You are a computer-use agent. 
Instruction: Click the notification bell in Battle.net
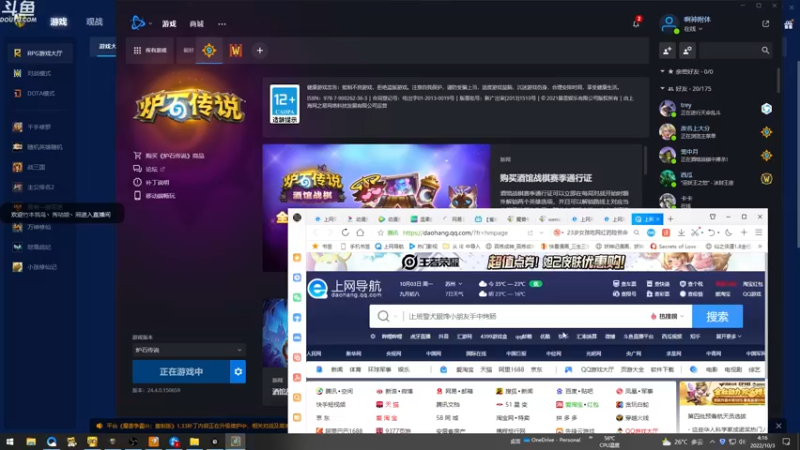(636, 23)
